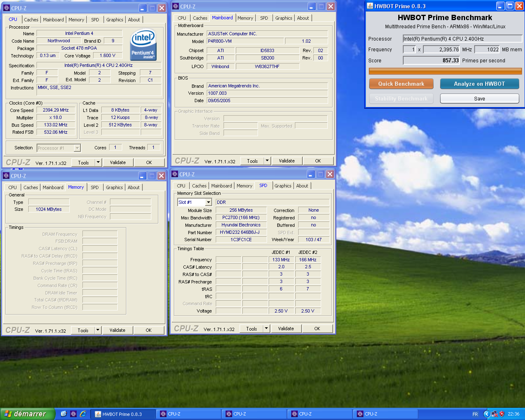Image resolution: width=525 pixels, height=420 pixels.
Task: Close the CPU-Z SPD tab window
Action: coord(330,174)
